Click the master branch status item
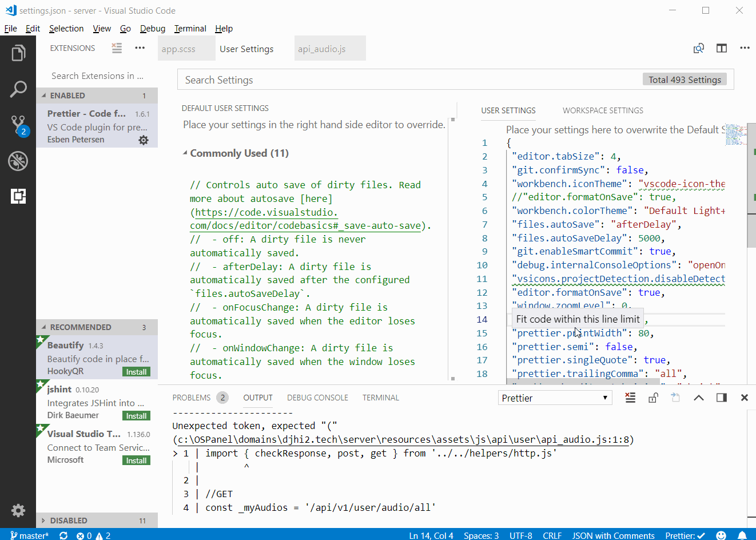756x540 pixels. tap(30, 535)
